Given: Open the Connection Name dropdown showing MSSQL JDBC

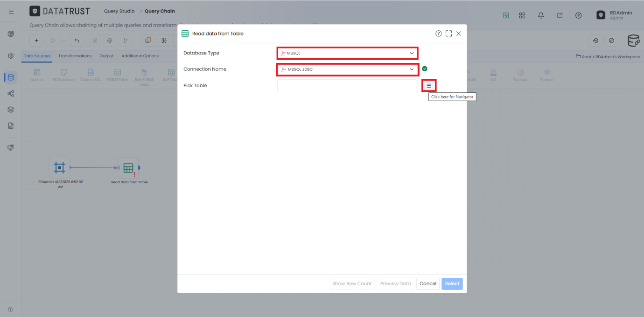Looking at the screenshot, I should click(347, 69).
